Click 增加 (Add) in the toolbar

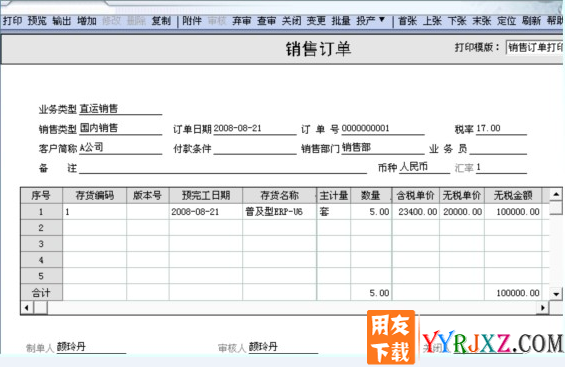87,21
